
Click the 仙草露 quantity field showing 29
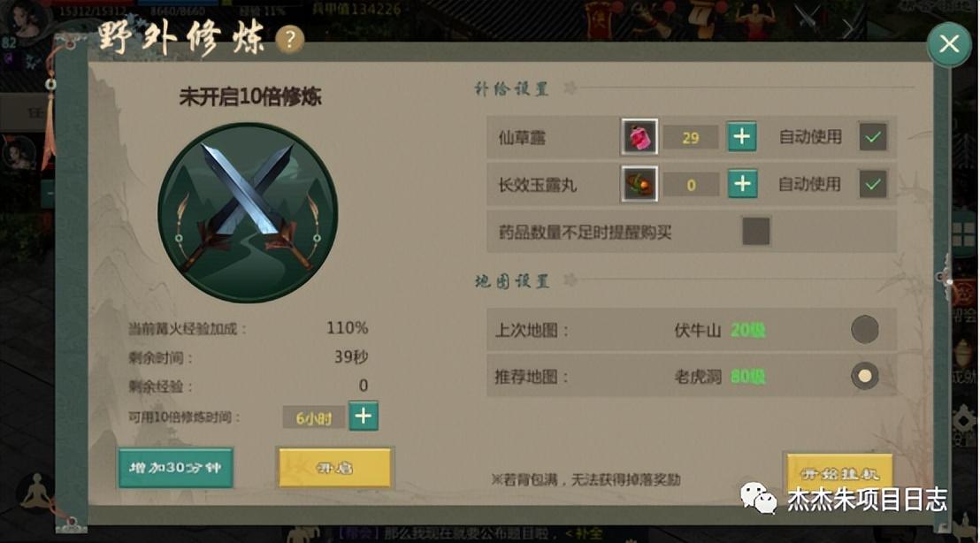[x=690, y=137]
